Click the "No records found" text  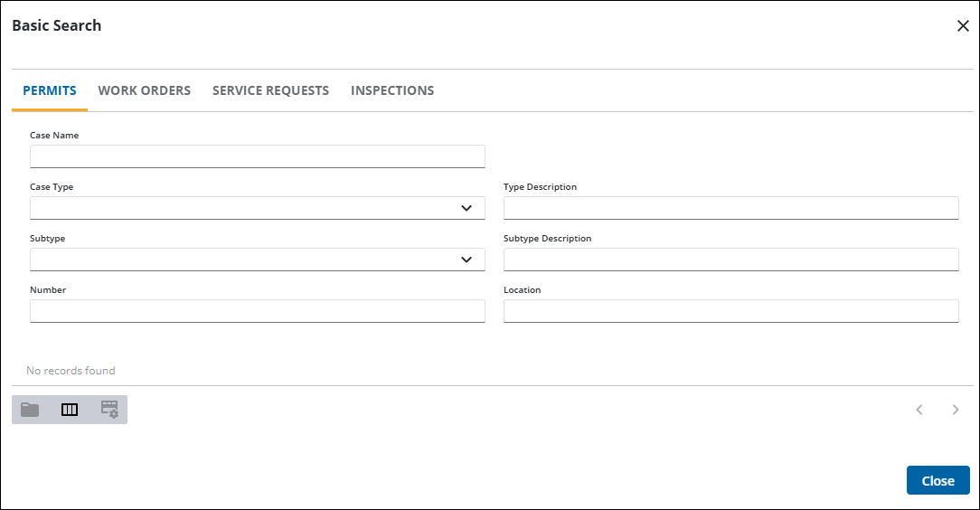click(x=71, y=371)
